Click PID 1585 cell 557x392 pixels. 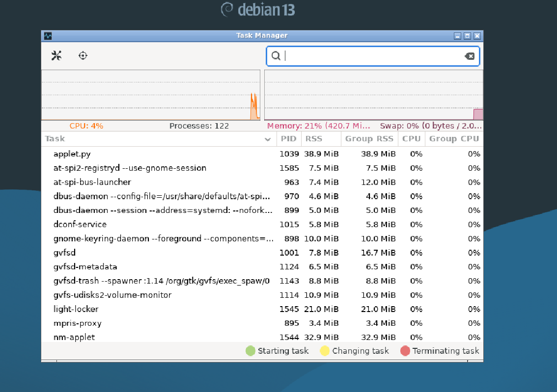coord(289,168)
